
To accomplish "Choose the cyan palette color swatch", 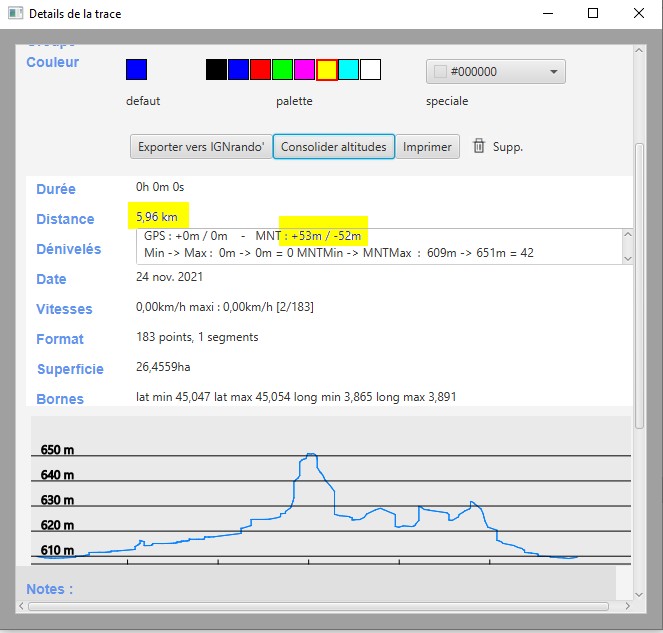I will (x=348, y=70).
